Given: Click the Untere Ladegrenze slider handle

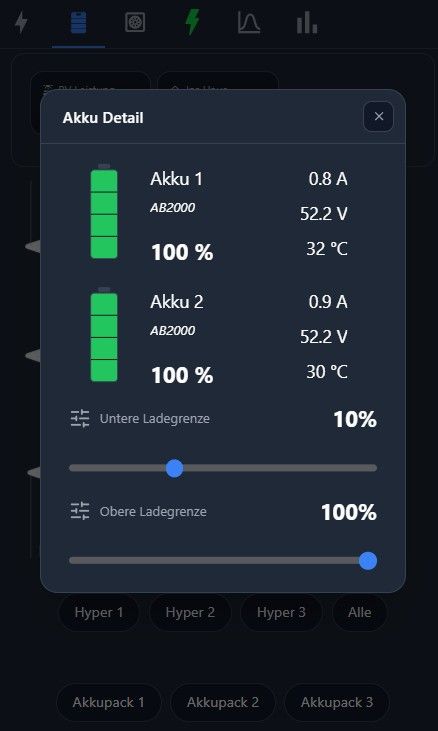Looking at the screenshot, I should (x=175, y=468).
